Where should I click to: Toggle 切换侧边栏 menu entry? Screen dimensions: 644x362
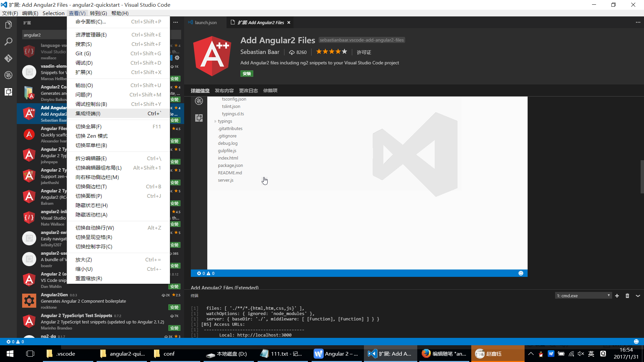118,186
